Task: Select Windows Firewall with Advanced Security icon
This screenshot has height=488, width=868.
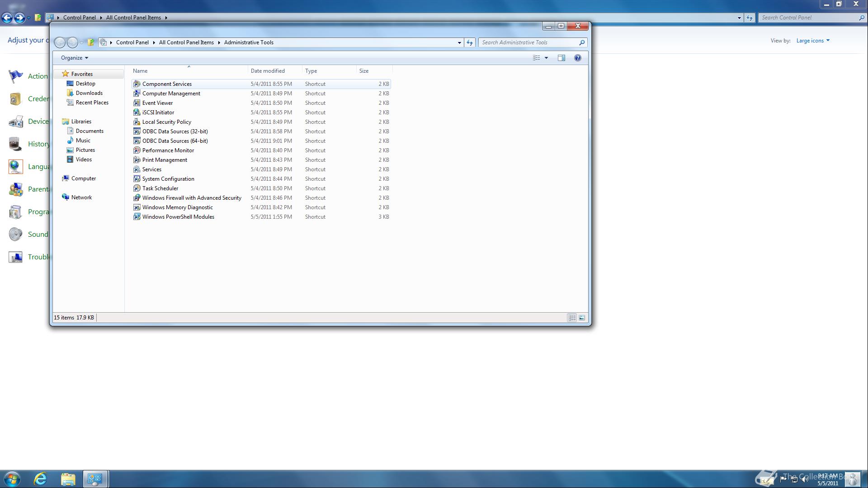Action: point(137,198)
